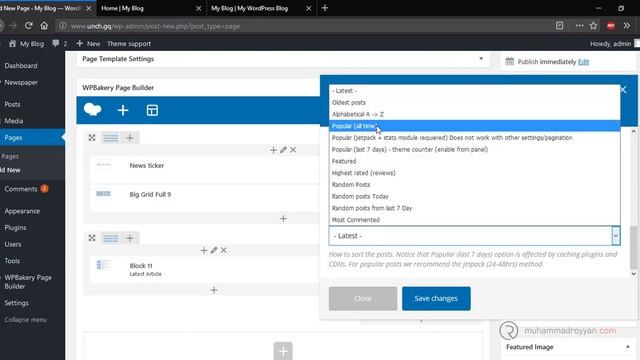Click the WPBakery cloud logo icon
Viewport: 640px width, 360px height.
(x=92, y=110)
